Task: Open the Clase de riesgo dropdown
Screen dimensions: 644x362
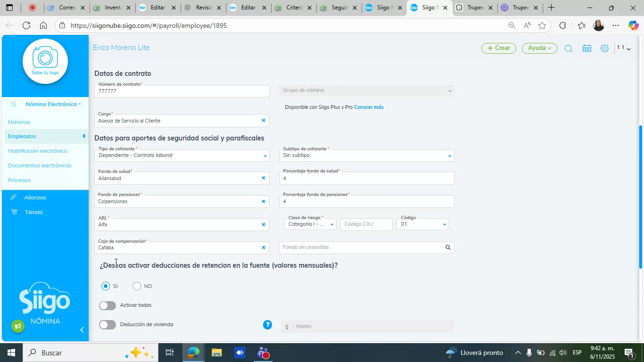Action: pos(310,224)
